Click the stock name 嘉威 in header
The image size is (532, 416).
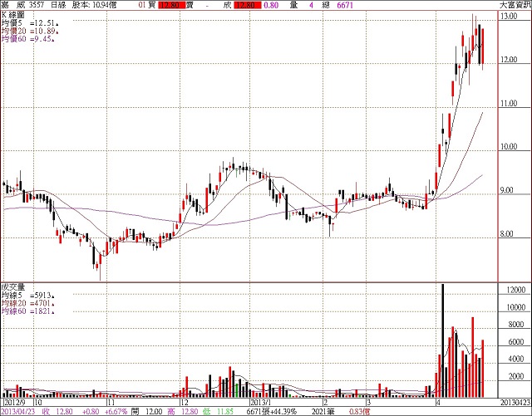(12, 5)
